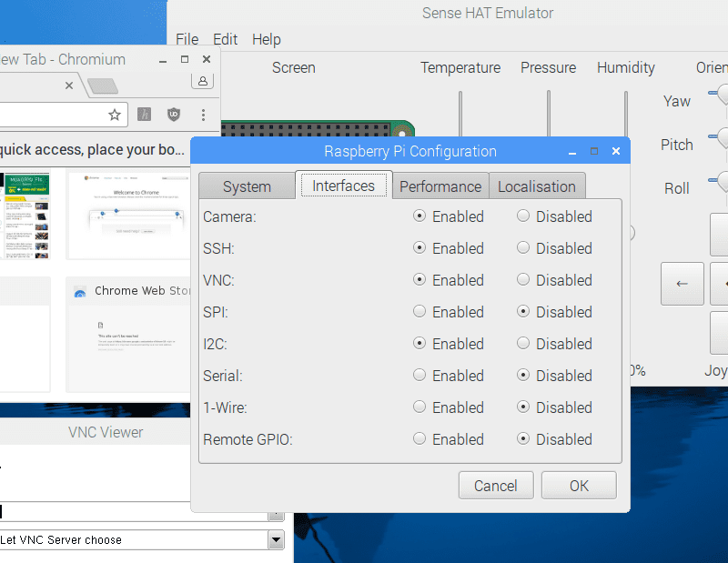
Task: Open a new Chromium tab
Action: (x=103, y=85)
